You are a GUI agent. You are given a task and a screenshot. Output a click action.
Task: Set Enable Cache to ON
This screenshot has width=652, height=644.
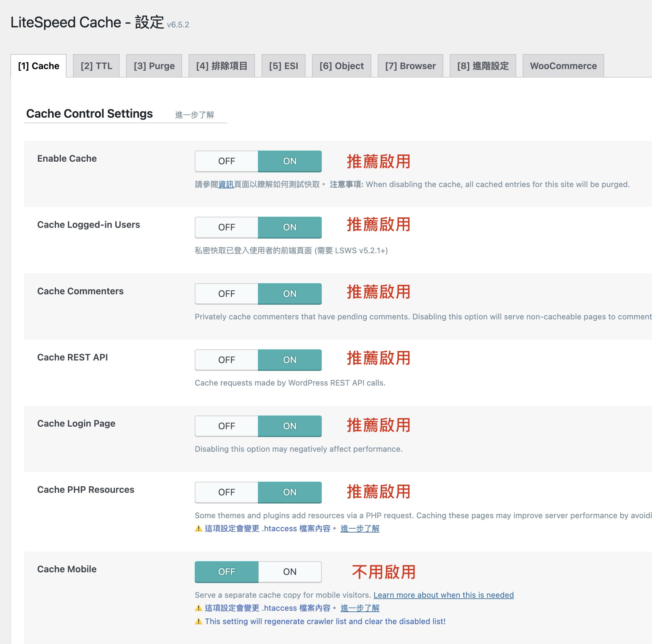[x=290, y=161]
